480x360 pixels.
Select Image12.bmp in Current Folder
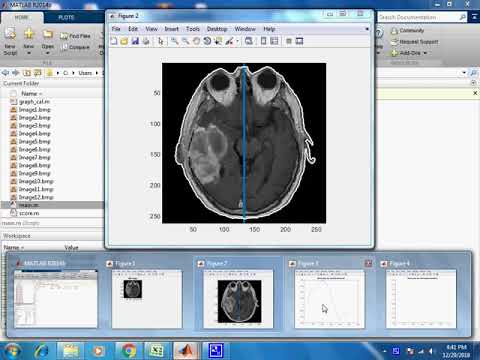[36, 197]
